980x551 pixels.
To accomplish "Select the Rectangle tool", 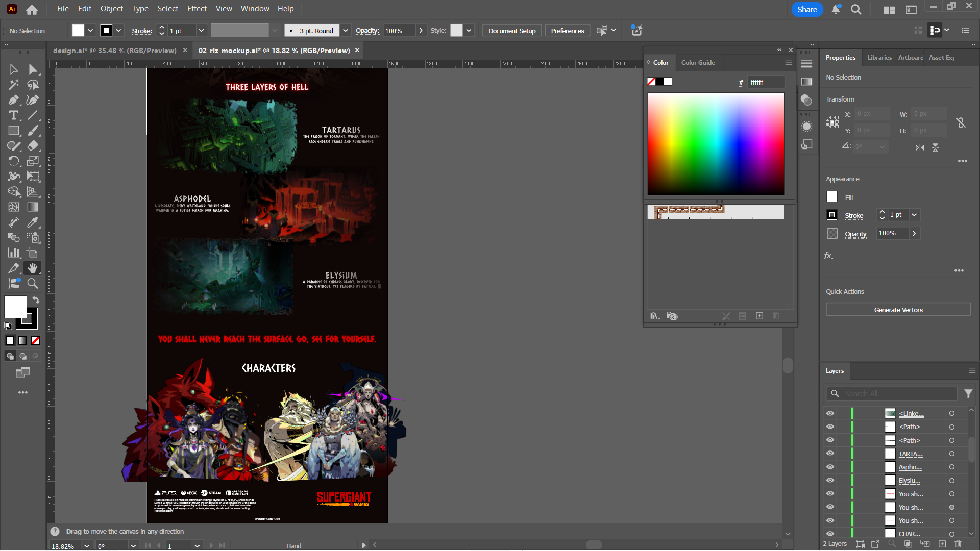I will pyautogui.click(x=14, y=131).
